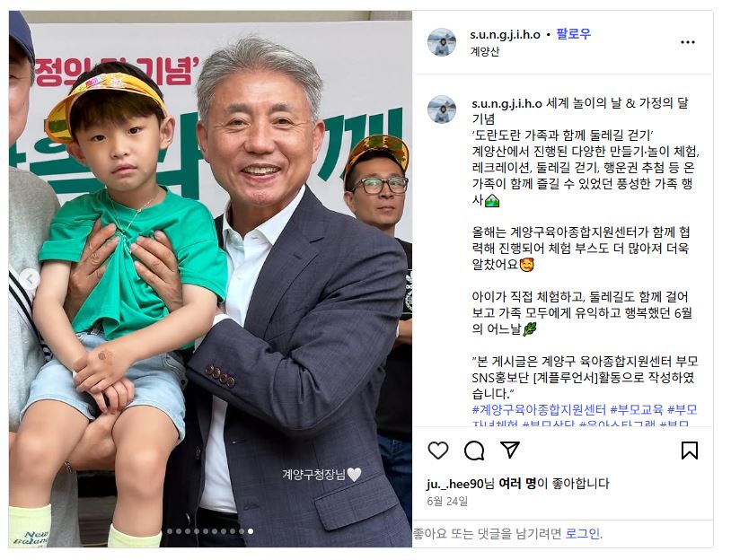
Task: Go to previous photo with left arrow
Action: click(31, 279)
